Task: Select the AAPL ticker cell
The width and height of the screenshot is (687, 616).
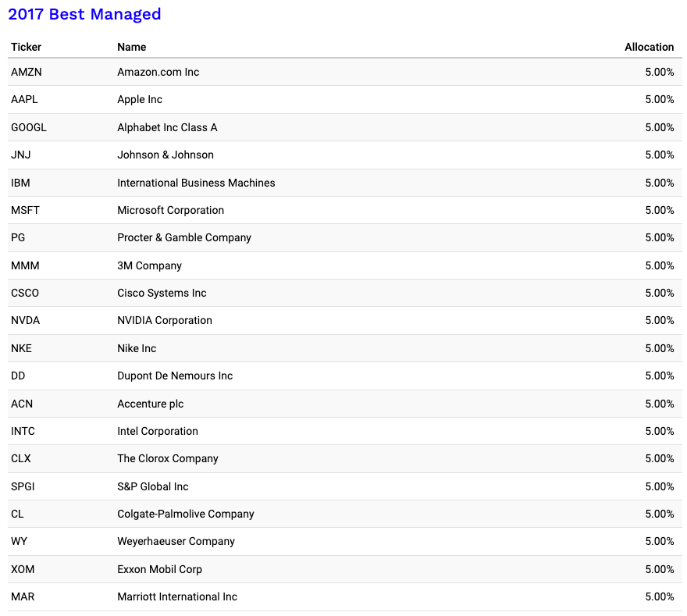Action: point(24,99)
